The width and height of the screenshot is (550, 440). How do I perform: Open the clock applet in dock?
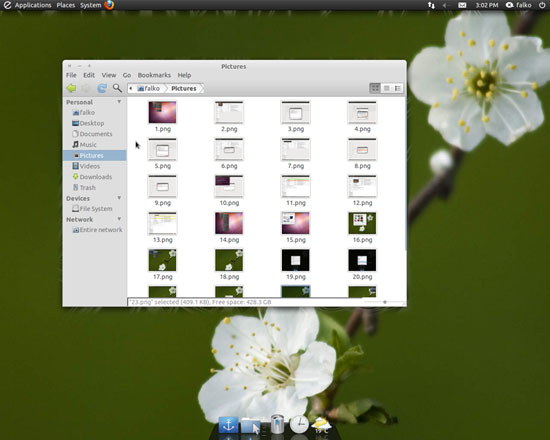[x=300, y=424]
